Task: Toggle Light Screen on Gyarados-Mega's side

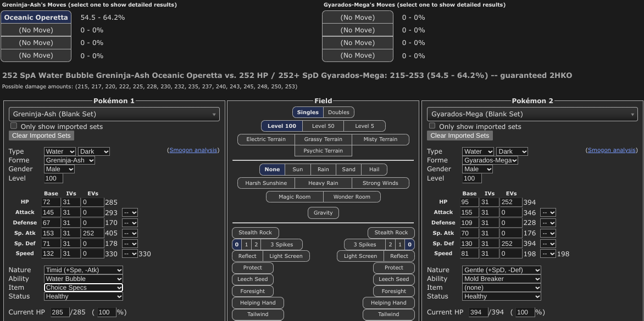Action: tap(360, 256)
